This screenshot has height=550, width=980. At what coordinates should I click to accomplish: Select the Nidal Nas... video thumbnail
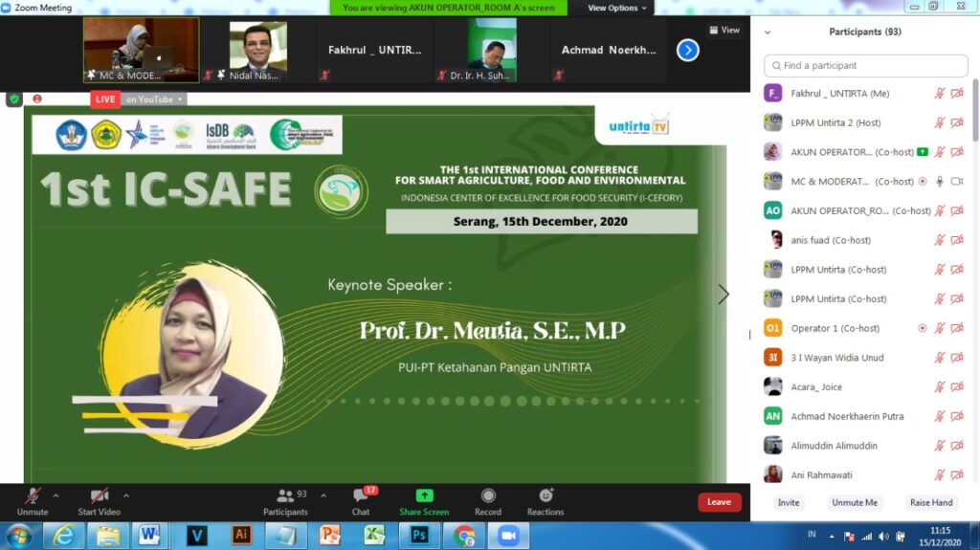(258, 50)
